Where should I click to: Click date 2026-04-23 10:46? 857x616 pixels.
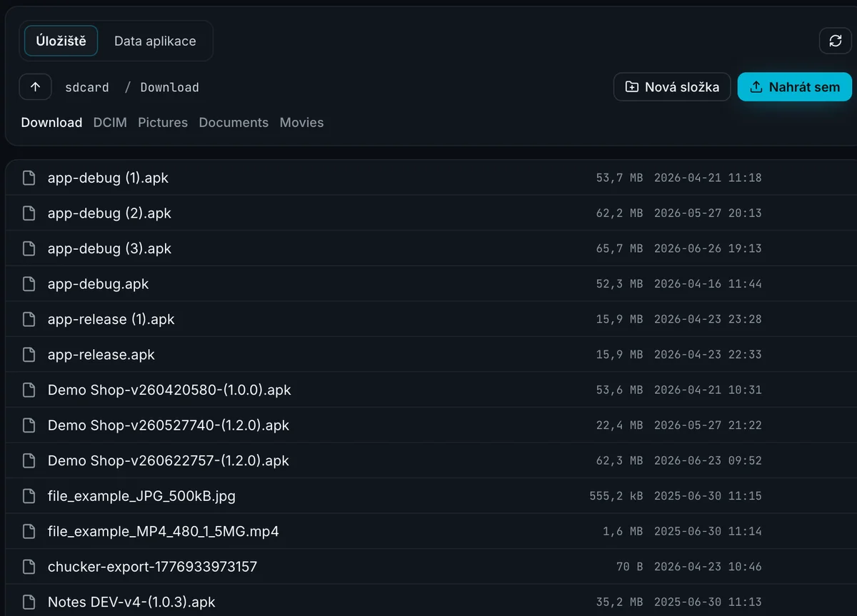click(708, 567)
